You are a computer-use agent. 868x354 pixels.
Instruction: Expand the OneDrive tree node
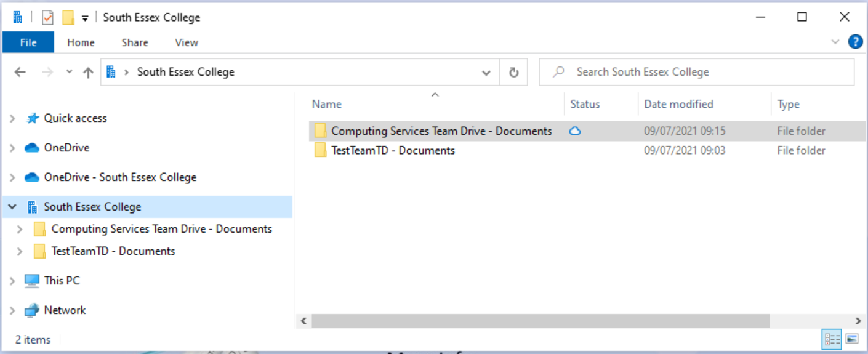tap(12, 148)
